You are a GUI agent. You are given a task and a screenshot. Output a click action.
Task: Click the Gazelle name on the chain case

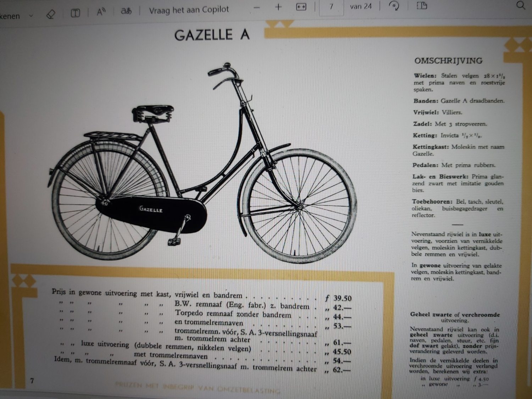[151, 209]
